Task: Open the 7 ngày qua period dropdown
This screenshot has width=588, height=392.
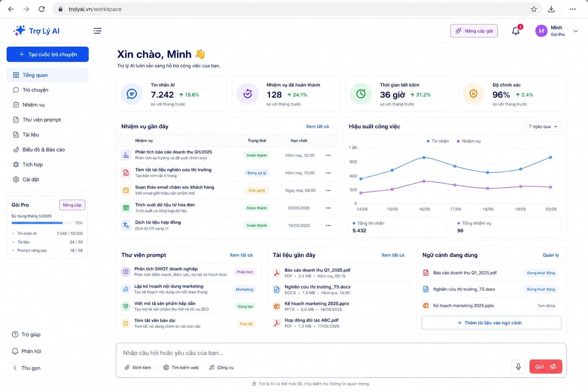Action: coord(543,127)
